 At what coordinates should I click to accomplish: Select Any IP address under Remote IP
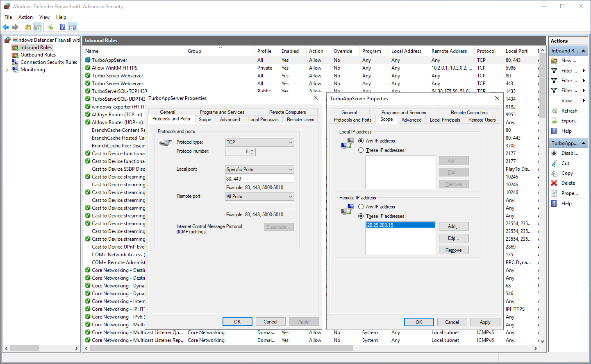click(x=361, y=207)
